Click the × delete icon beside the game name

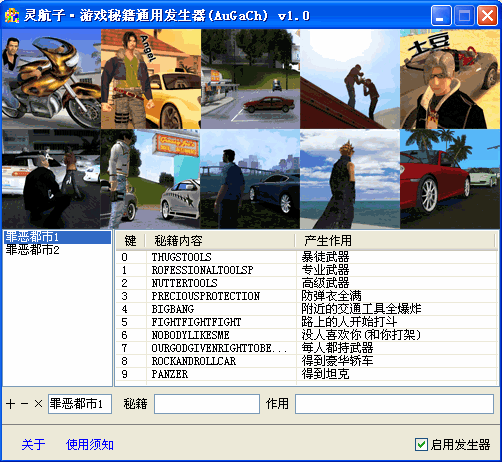pyautogui.click(x=38, y=404)
